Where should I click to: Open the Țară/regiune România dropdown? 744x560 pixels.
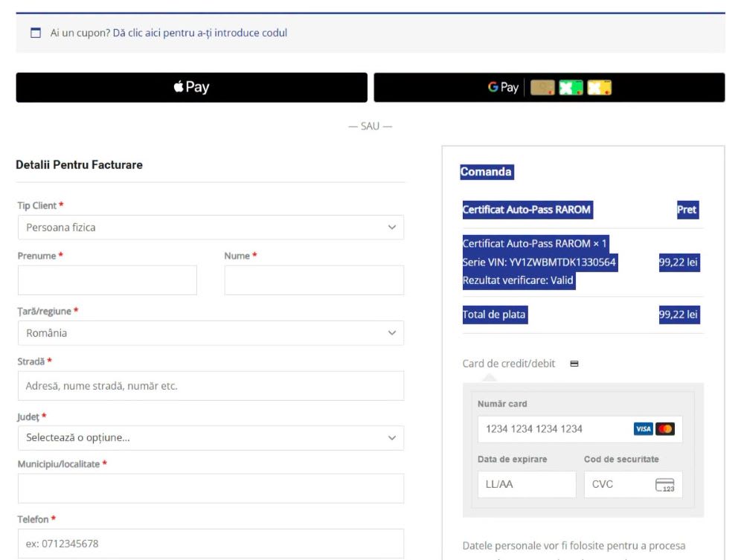coord(211,333)
